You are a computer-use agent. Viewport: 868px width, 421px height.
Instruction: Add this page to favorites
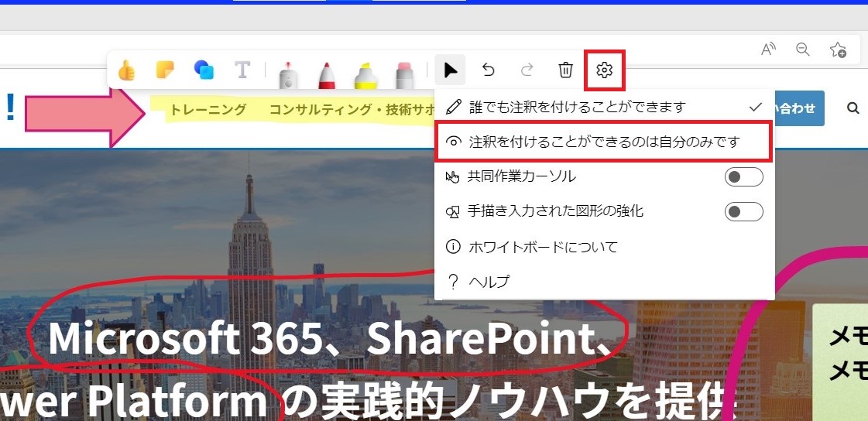(x=838, y=50)
